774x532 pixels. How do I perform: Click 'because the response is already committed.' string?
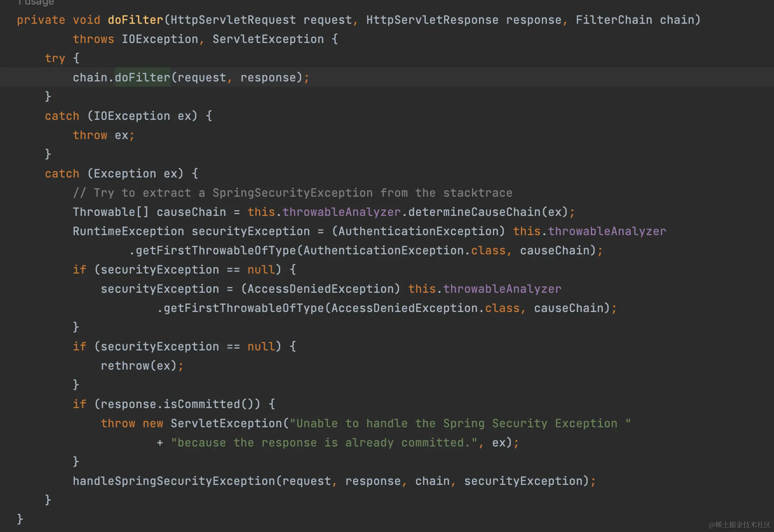point(324,443)
